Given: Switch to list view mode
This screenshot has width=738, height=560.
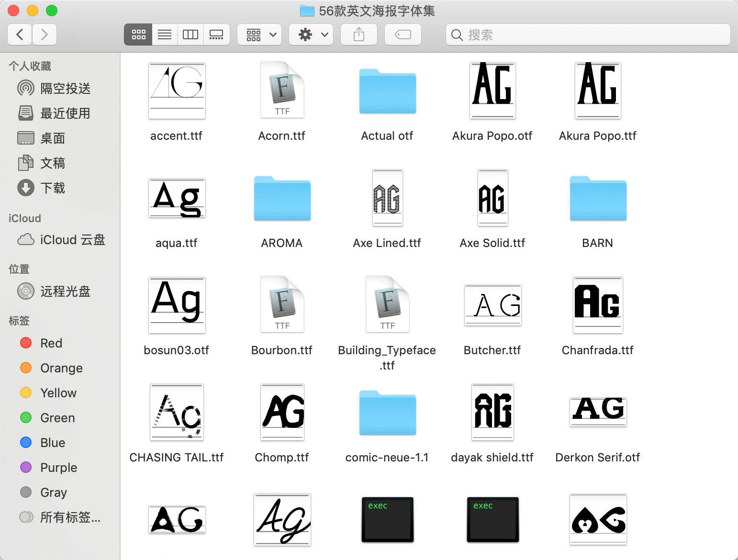Looking at the screenshot, I should 165,34.
